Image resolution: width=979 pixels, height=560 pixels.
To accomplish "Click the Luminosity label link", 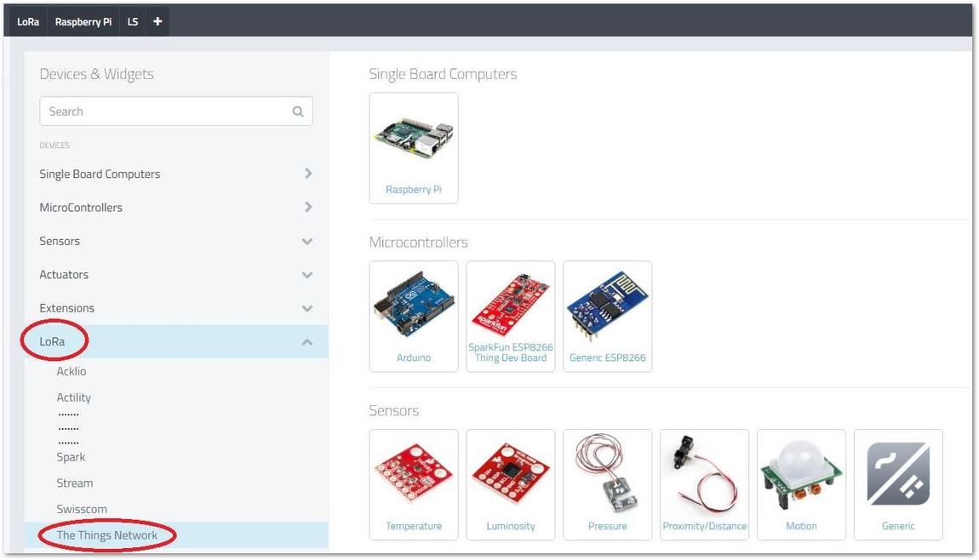I will point(511,526).
